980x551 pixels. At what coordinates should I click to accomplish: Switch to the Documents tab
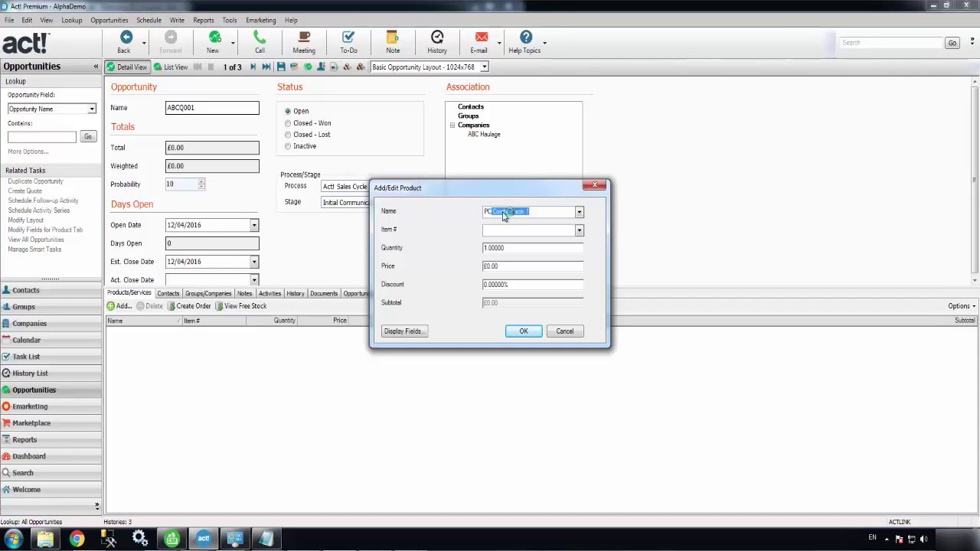click(324, 294)
